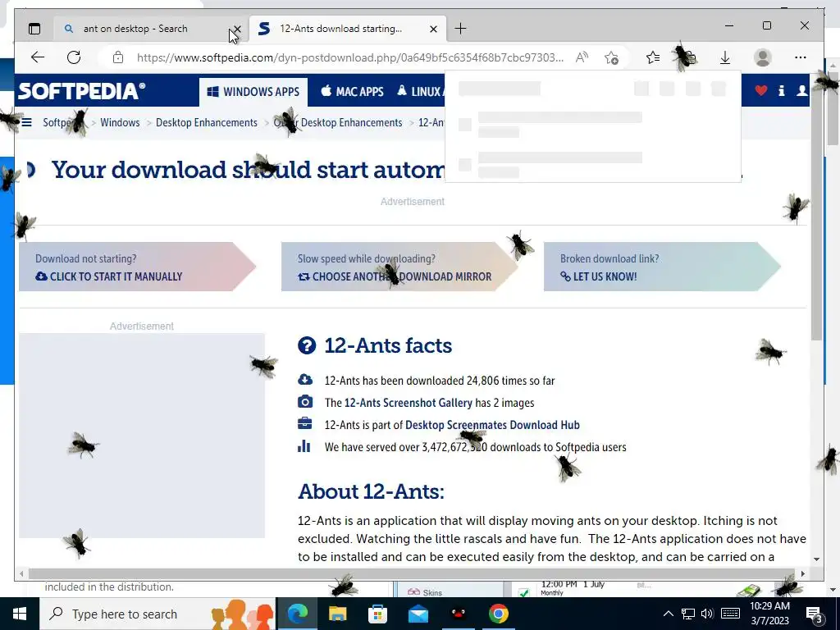
Task: Click the softpedia.com address bar
Action: pos(349,57)
